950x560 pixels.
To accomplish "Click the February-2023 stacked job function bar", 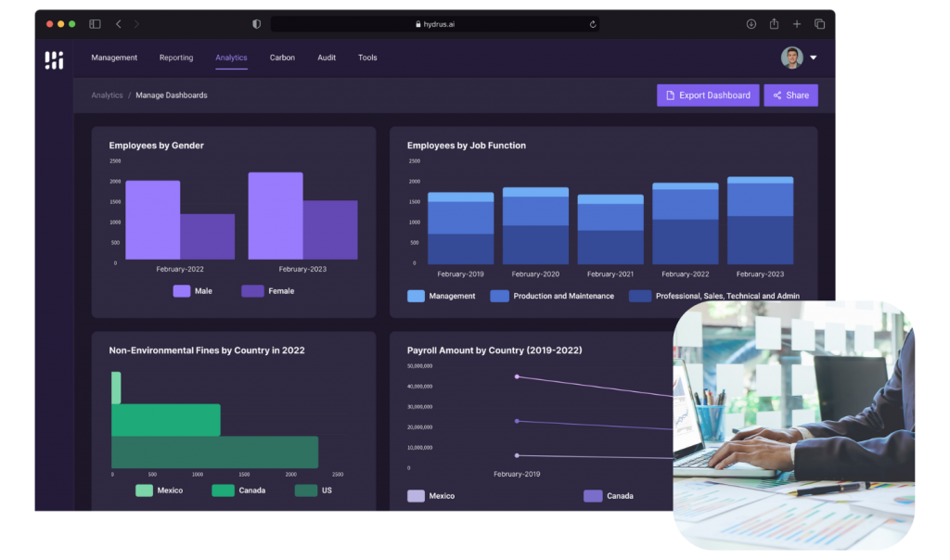I will (x=761, y=221).
